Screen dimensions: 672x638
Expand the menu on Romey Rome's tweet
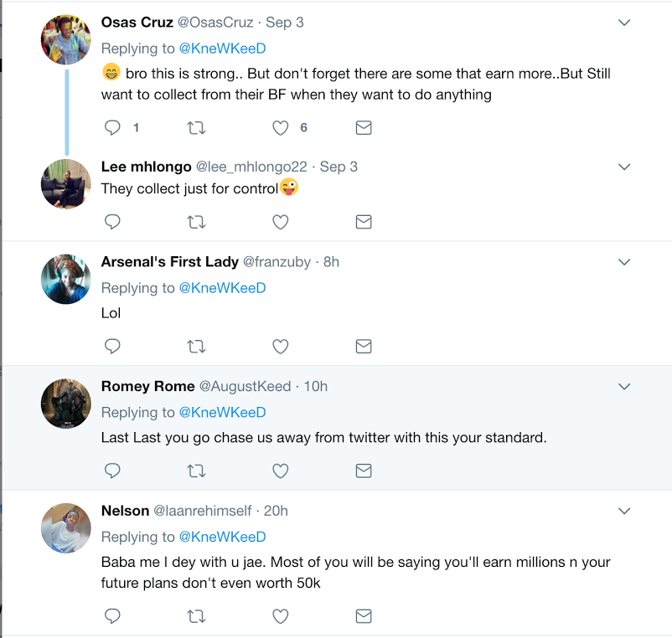click(x=624, y=387)
